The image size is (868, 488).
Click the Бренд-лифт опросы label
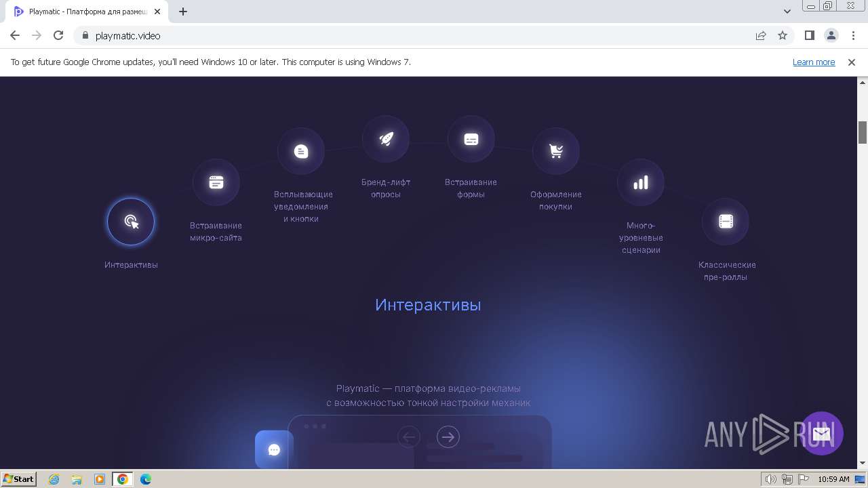pyautogui.click(x=386, y=188)
